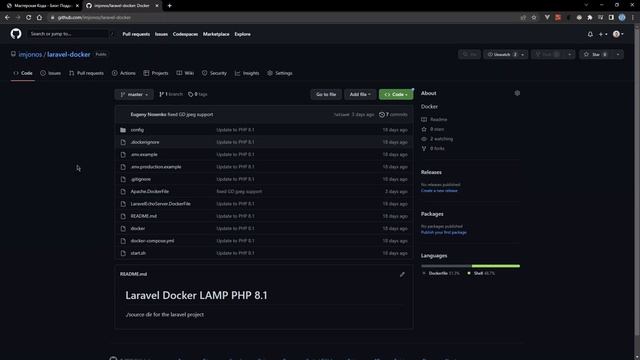Toggle the Unwatch button
This screenshot has height=360, width=640.
tap(502, 54)
